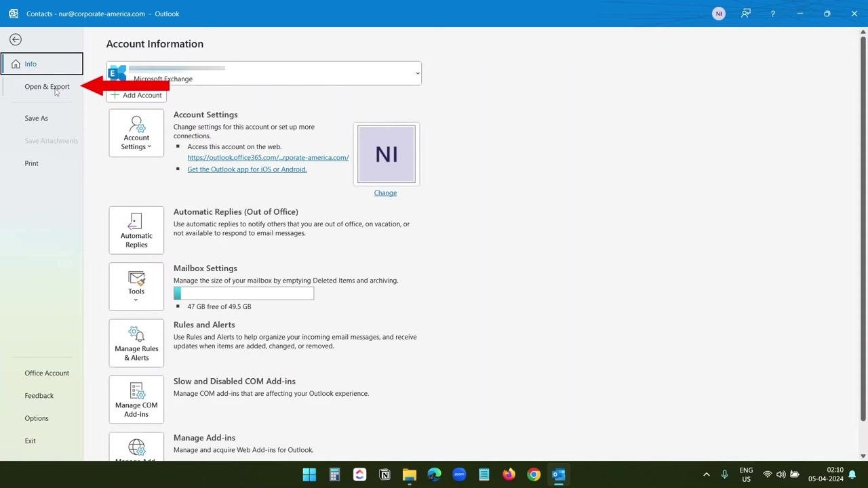Click Get the Outlook app for iOS or Android

click(x=247, y=169)
